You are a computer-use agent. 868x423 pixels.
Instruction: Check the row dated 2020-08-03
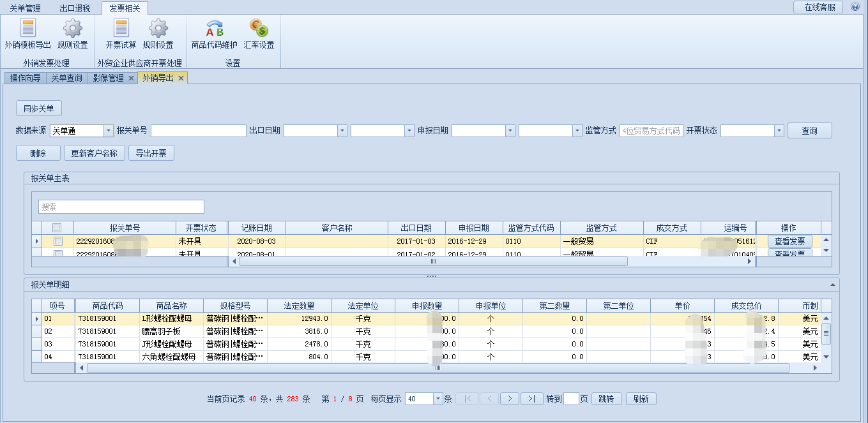(x=57, y=241)
